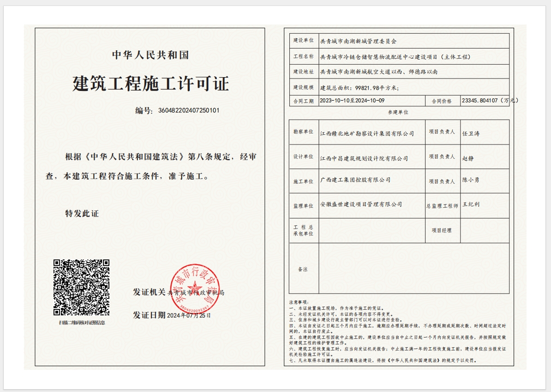551x392 pixels.
Task: Click the surveyor 江西赣北地矿勘察设计集团有限公司
Action: tap(367, 133)
